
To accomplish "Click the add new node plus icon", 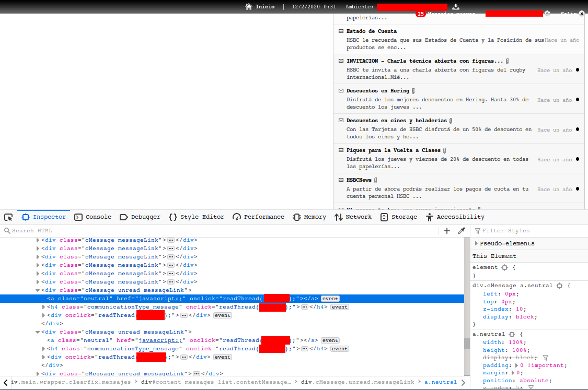I will (x=447, y=231).
